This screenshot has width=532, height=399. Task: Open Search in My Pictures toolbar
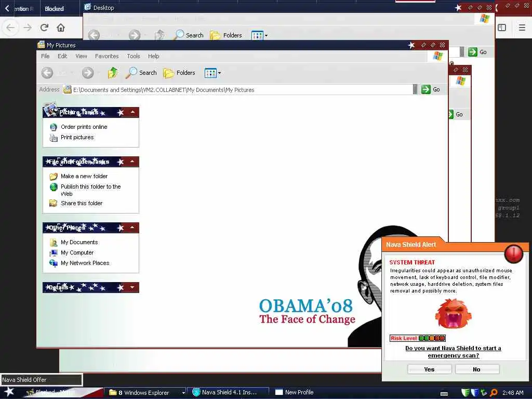[x=141, y=73]
